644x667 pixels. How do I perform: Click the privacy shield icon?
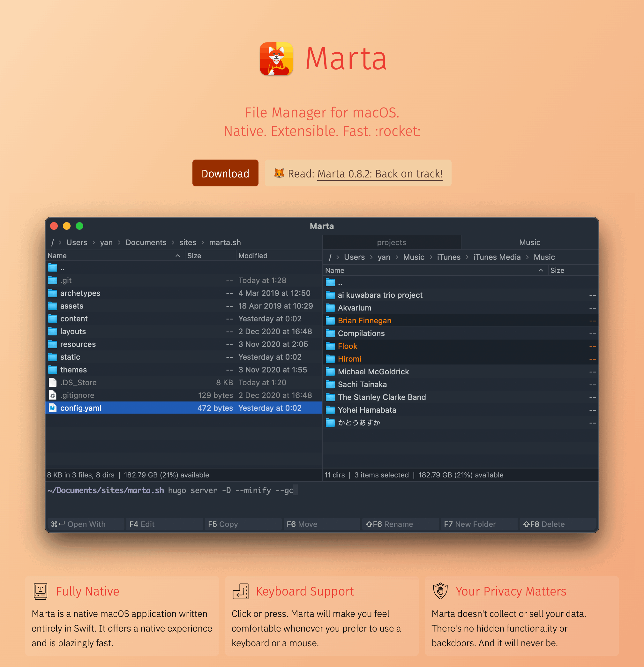(x=440, y=591)
